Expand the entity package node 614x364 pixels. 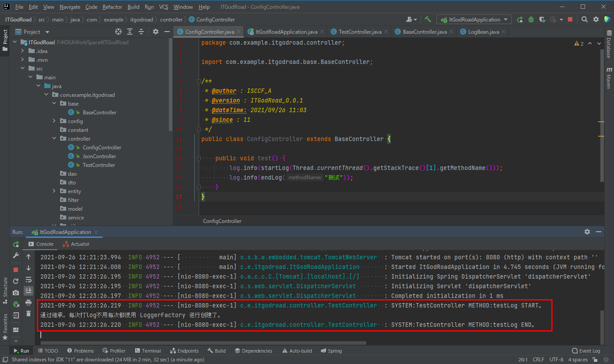coord(54,191)
